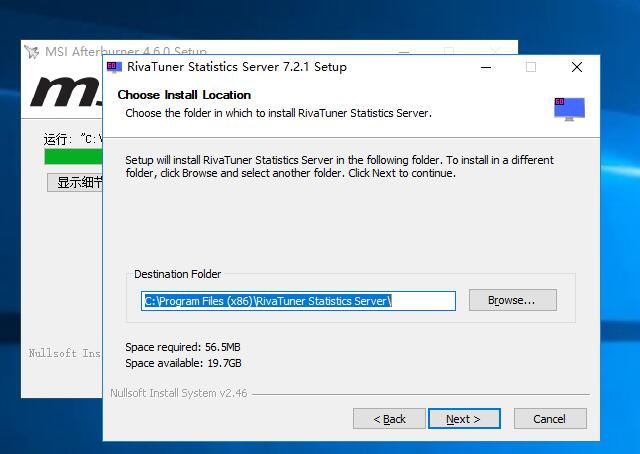Click 'Nullsoft Install System v2.46' text
Screen dimensions: 640x454
click(x=179, y=393)
